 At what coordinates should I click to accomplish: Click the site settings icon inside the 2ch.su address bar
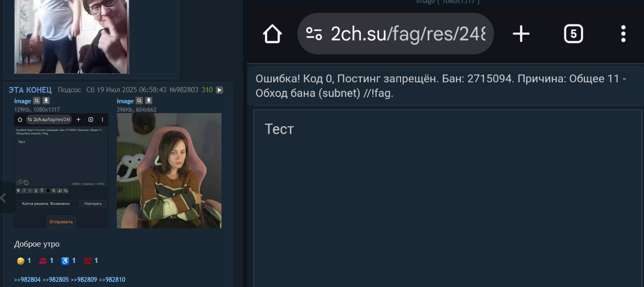pos(314,34)
